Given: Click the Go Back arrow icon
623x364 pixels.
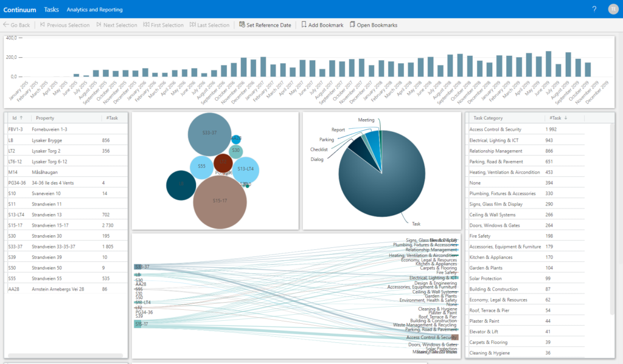Looking at the screenshot, I should 7,25.
